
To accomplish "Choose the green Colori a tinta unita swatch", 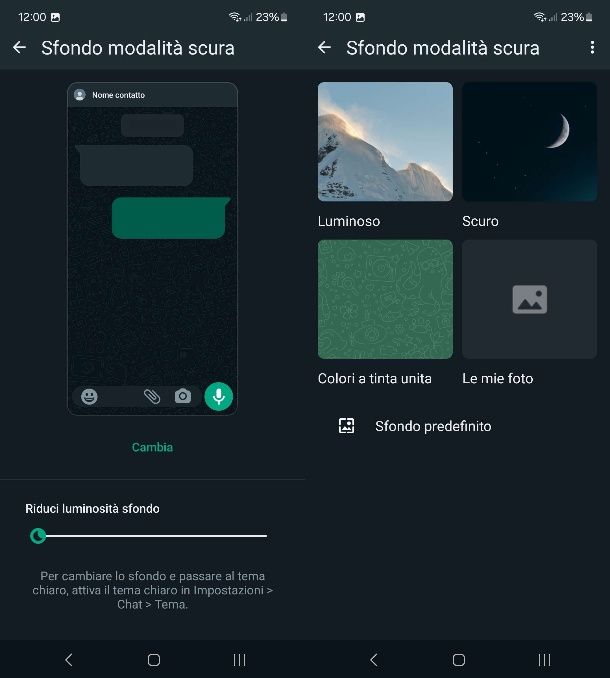I will [385, 299].
